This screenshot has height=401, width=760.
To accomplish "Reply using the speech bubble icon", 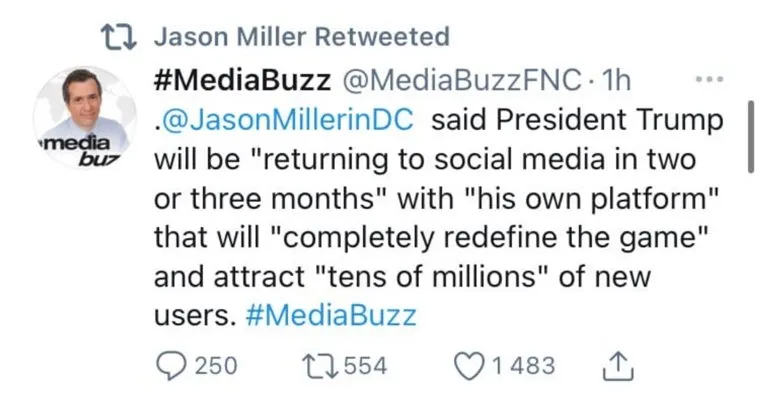I will [170, 365].
